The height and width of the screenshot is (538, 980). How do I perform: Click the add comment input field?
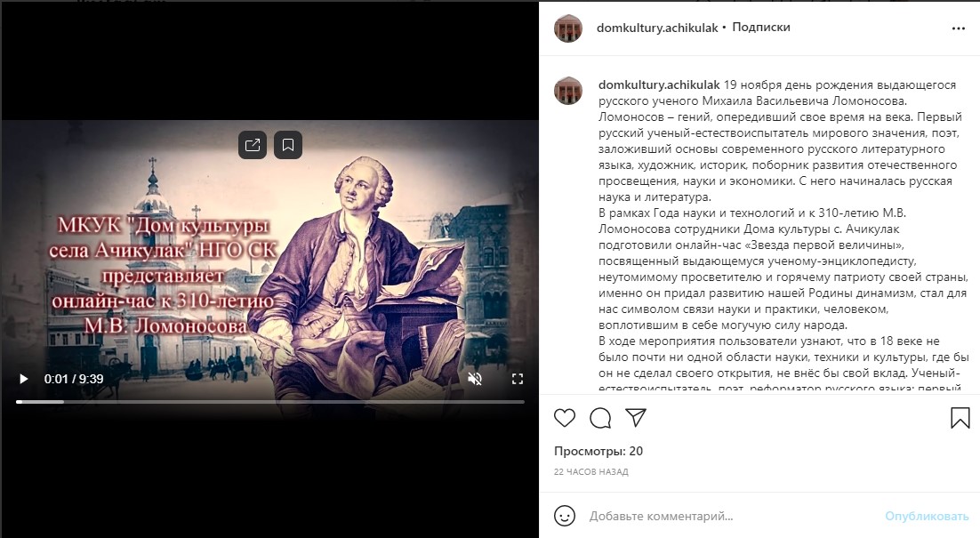(x=733, y=516)
